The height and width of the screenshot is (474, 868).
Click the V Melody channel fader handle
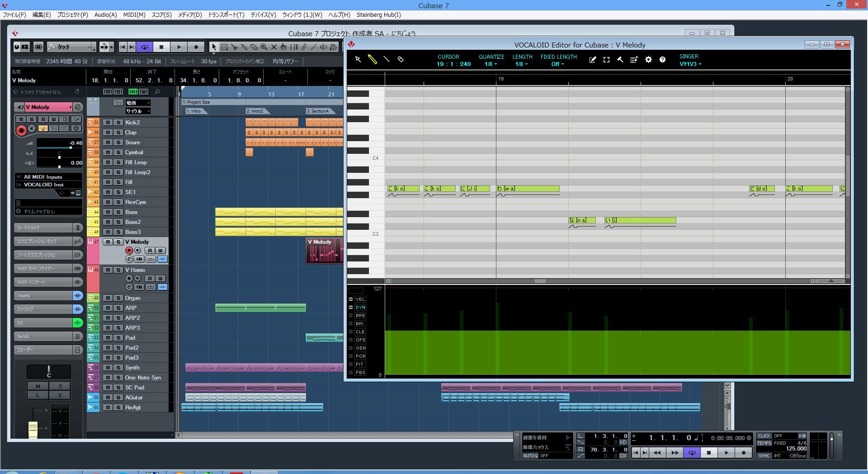point(33,429)
